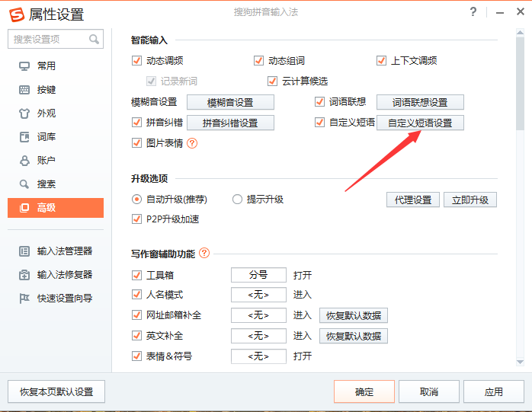Toggle 上下文调频 checkbox
The width and height of the screenshot is (532, 412).
coord(381,61)
